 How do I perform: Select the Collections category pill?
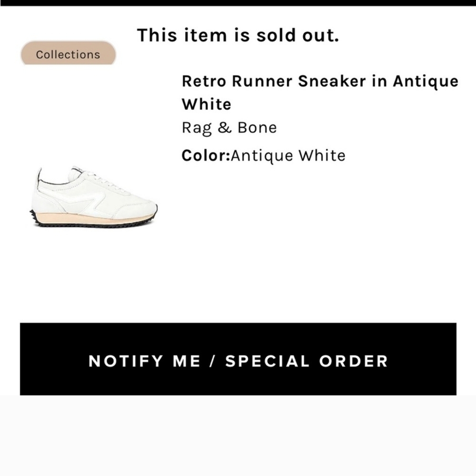click(x=68, y=54)
